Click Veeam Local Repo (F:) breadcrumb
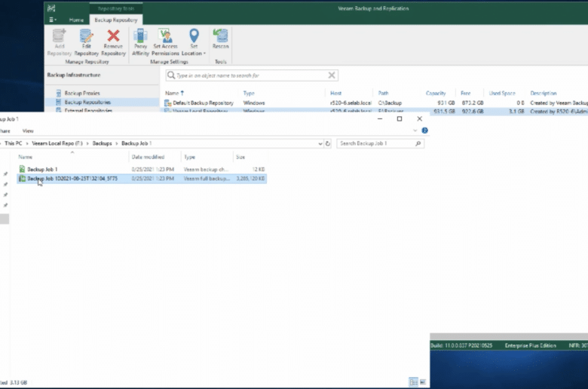This screenshot has height=389, width=588. point(57,143)
